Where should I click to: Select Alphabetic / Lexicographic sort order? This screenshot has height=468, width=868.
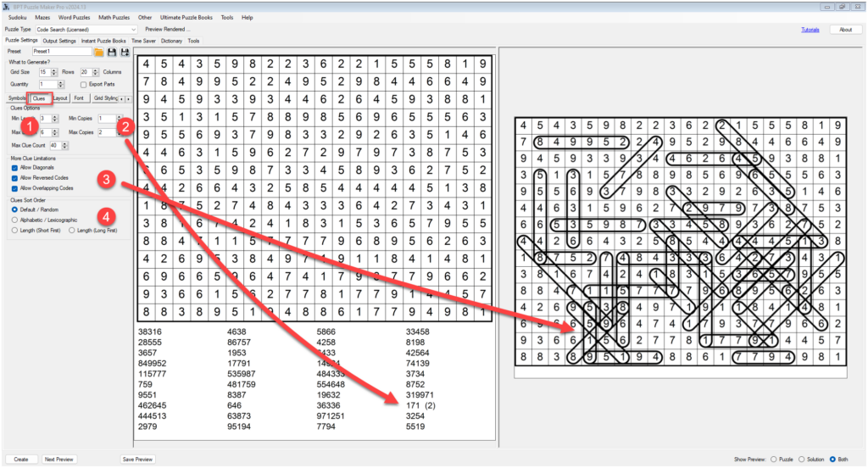pos(15,220)
